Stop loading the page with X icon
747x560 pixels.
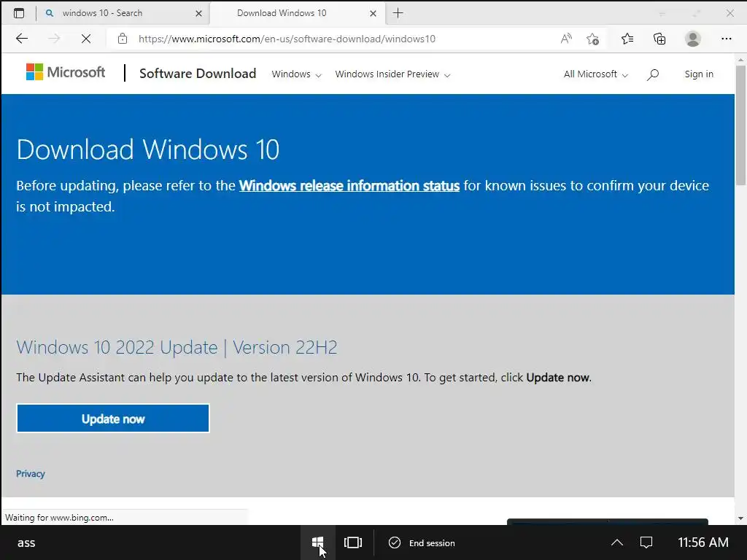pos(86,39)
